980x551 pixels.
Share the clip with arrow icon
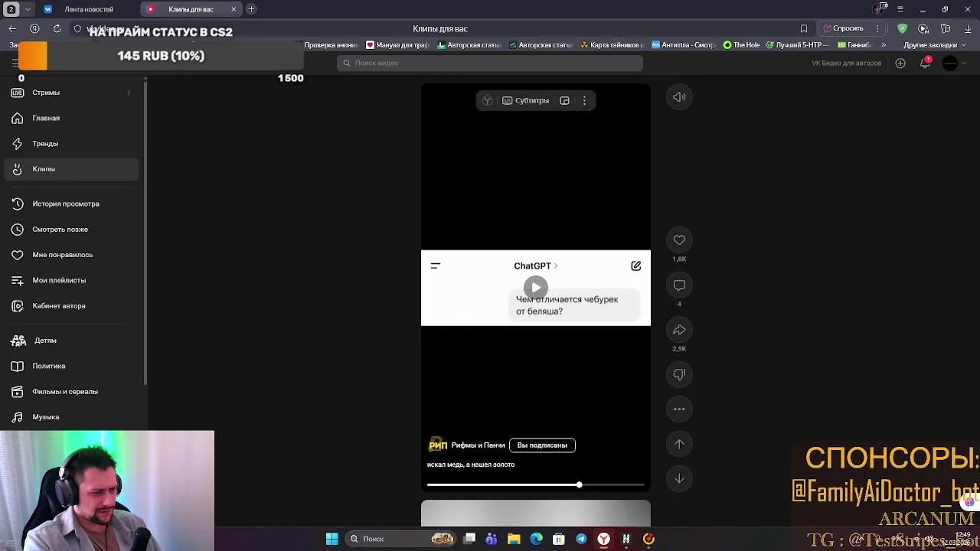679,330
